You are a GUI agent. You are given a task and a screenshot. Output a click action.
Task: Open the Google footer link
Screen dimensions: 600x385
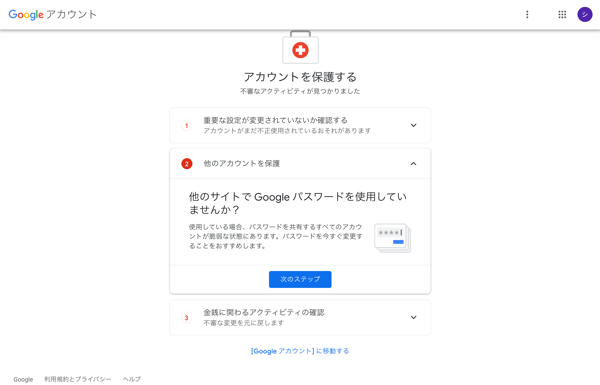23,379
